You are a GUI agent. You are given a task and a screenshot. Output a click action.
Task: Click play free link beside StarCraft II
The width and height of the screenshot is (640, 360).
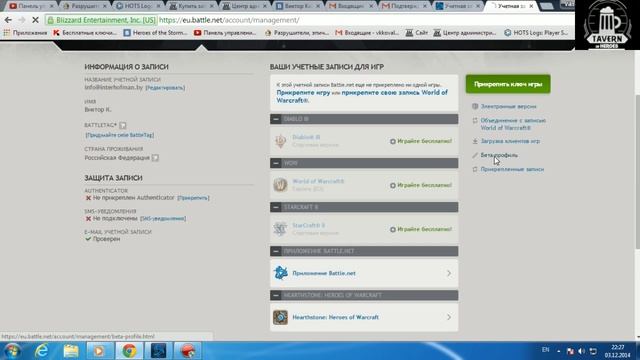pyautogui.click(x=421, y=229)
